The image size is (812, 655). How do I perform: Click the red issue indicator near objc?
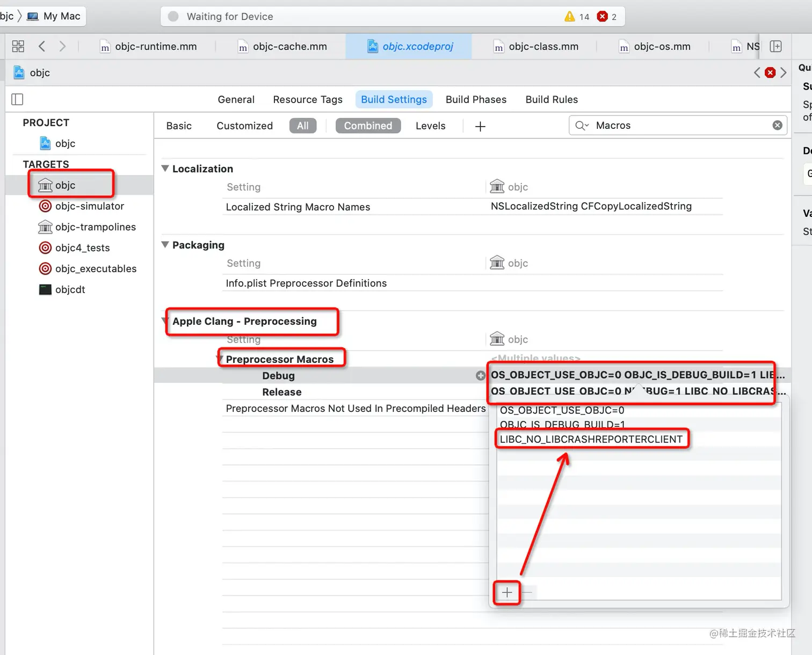(x=770, y=72)
